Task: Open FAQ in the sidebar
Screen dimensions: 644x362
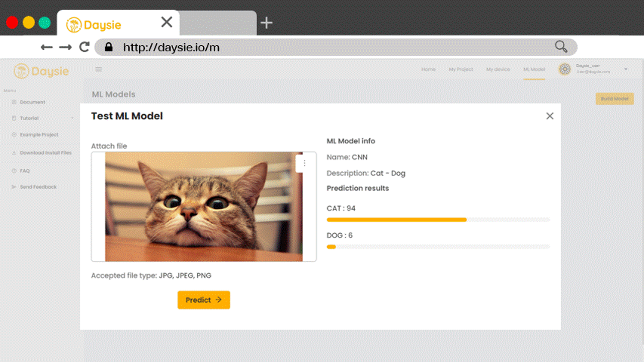Action: pyautogui.click(x=25, y=171)
